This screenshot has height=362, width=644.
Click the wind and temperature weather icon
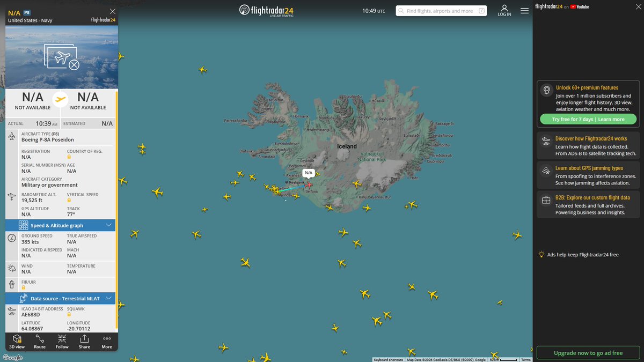pos(12,268)
